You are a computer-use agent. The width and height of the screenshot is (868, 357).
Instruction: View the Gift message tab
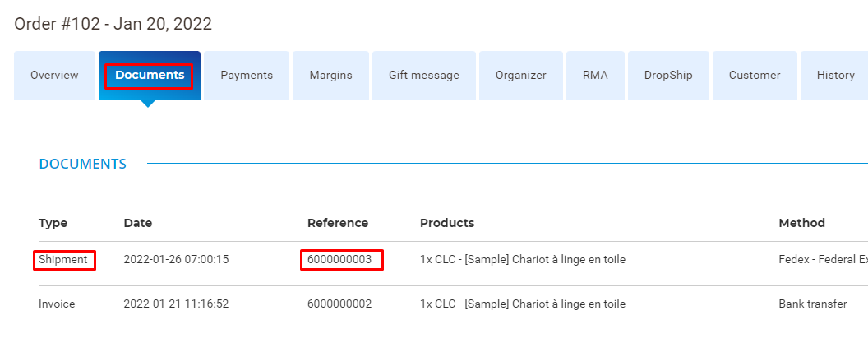pos(424,76)
